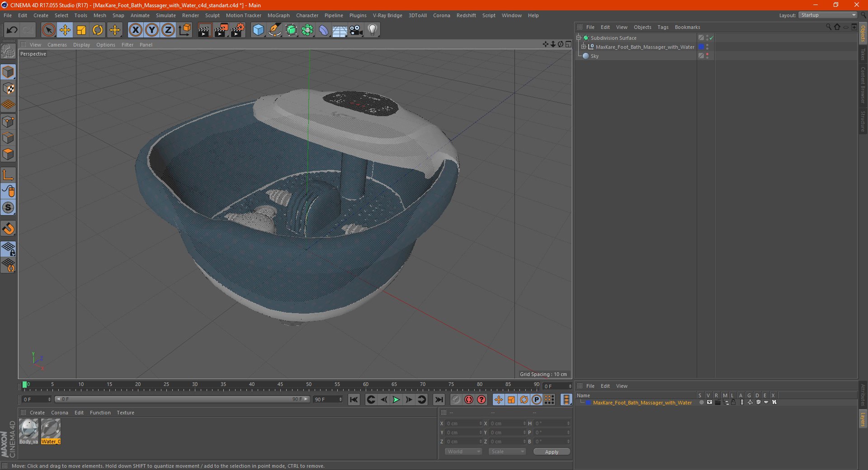Switch to Points mode

point(9,122)
